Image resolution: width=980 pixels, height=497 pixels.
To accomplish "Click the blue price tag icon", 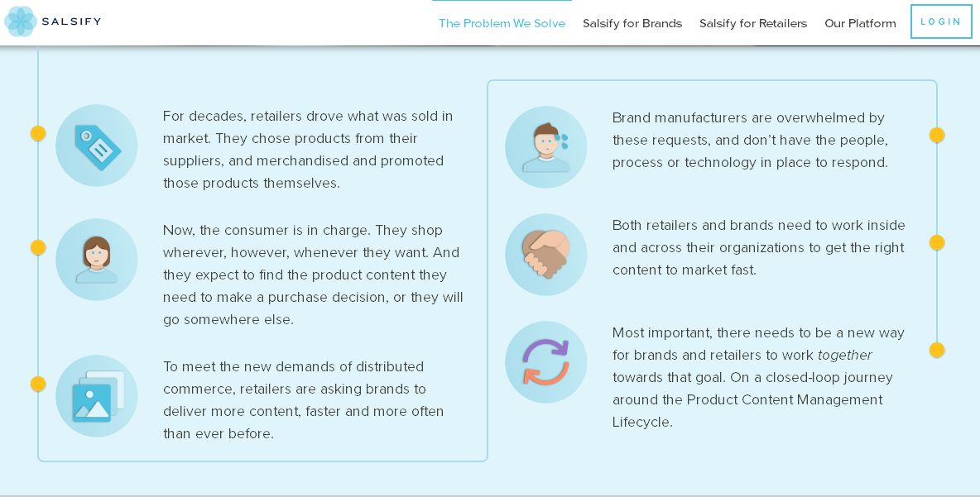I will coord(97,146).
